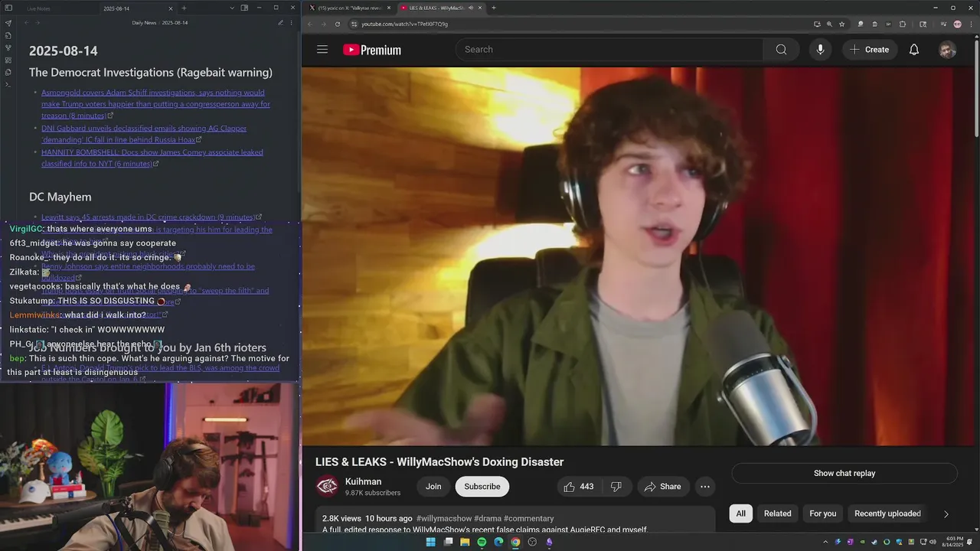Click the browser address bar URL

(405, 24)
